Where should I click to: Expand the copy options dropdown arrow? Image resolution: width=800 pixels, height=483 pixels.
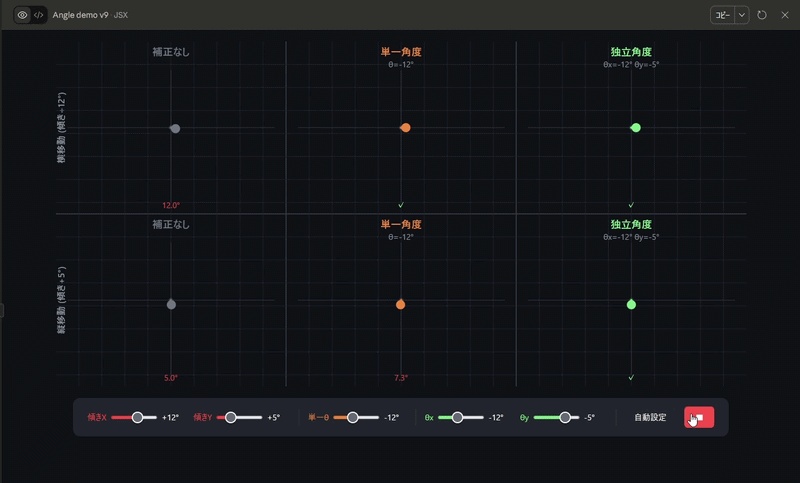pos(742,15)
